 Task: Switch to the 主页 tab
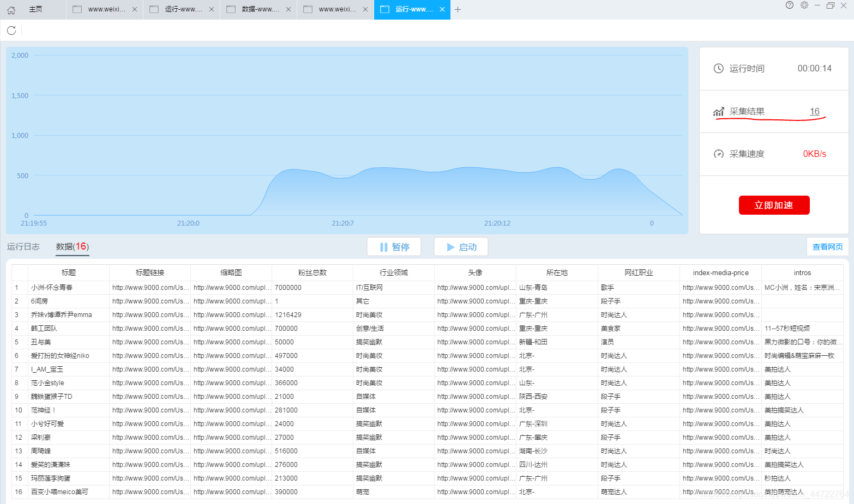tap(35, 9)
